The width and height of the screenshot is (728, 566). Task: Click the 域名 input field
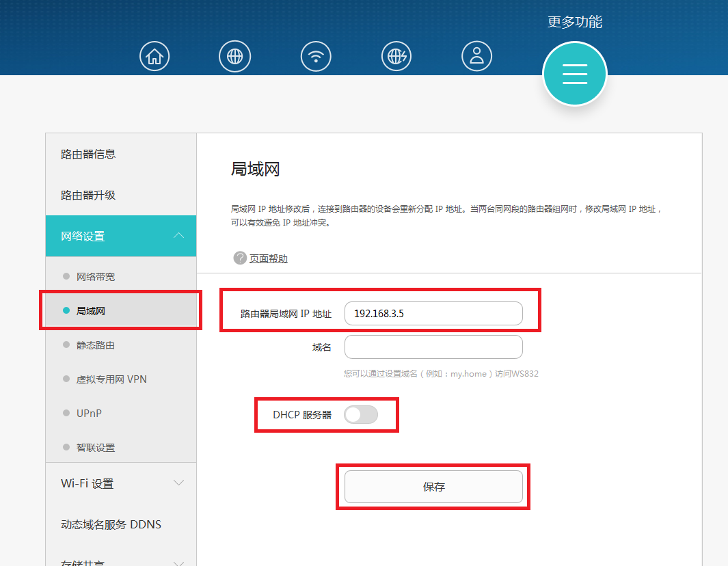[433, 347]
